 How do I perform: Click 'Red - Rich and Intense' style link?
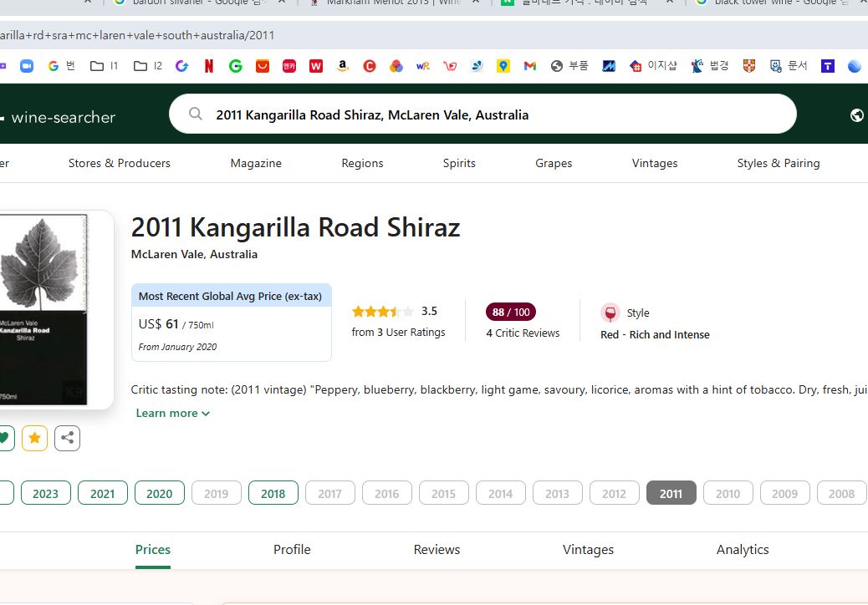coord(655,334)
